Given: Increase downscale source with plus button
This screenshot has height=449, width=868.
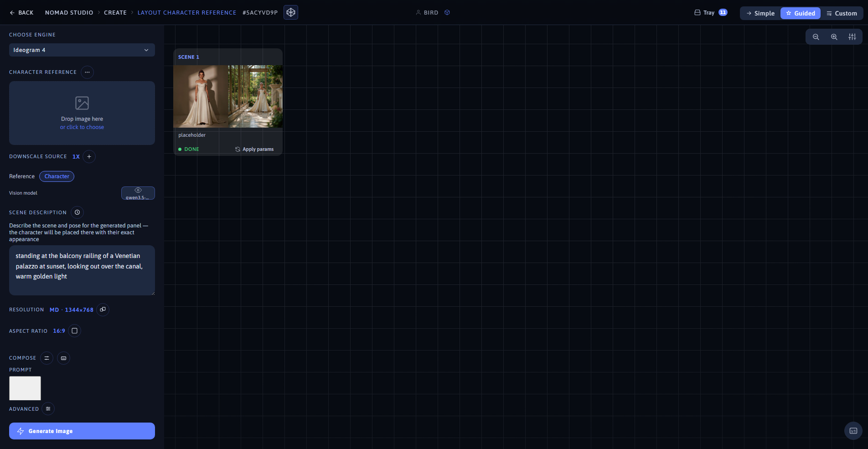Looking at the screenshot, I should 89,156.
